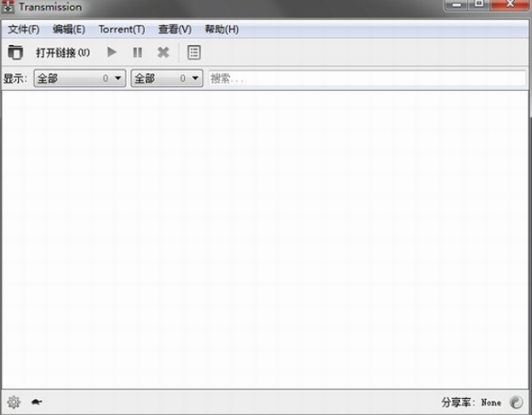Open the 帮助(H) menu
Screen dimensions: 532x415
[x=221, y=29]
